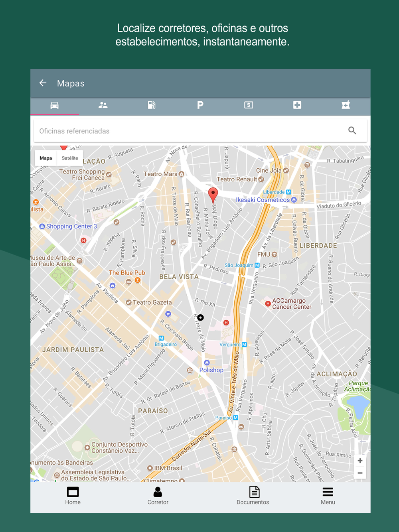Click the Paraíso metro station icon
Viewport: 399px width, 532px height.
click(x=236, y=418)
